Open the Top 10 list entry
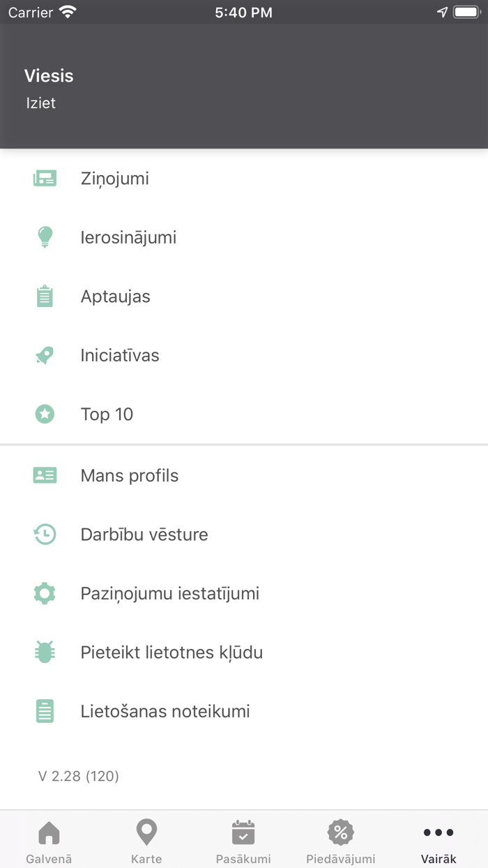 [x=107, y=414]
